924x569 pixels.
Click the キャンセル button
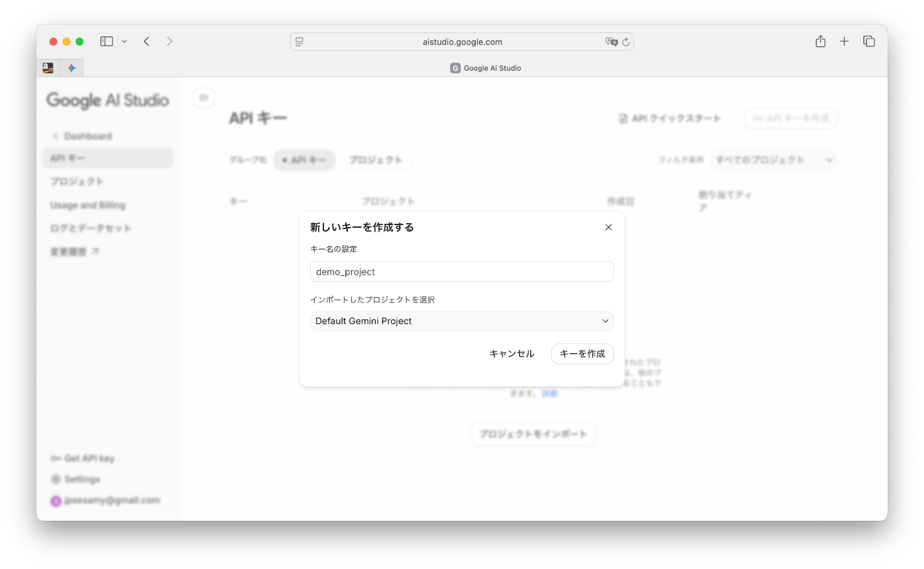tap(511, 354)
